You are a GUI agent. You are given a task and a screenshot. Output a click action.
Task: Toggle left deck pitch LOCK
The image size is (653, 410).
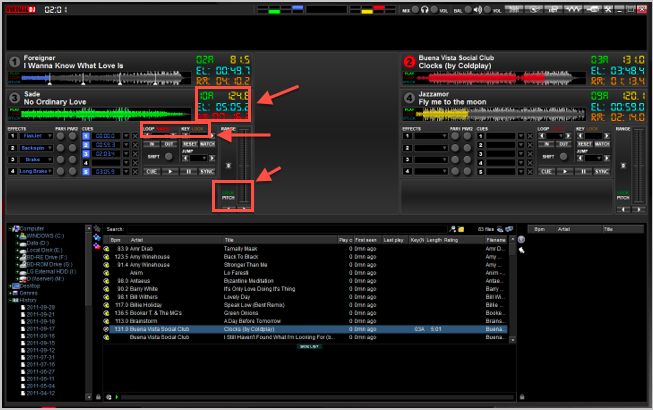coord(228,192)
